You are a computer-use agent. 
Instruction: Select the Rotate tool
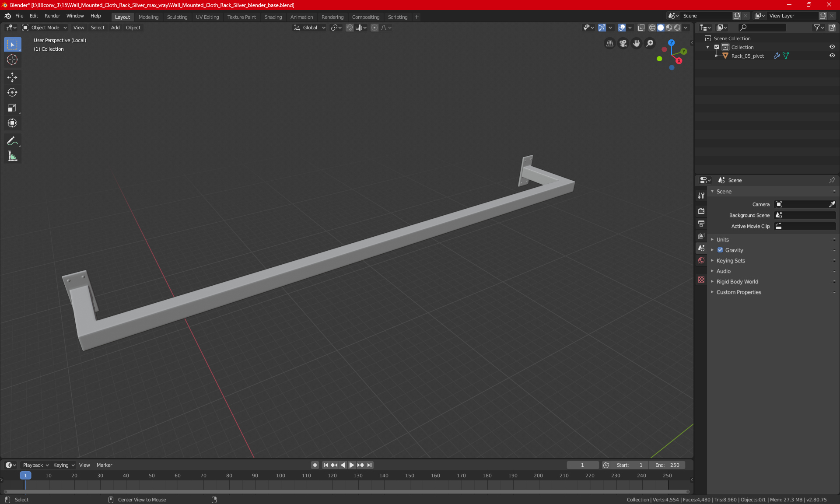pos(12,93)
